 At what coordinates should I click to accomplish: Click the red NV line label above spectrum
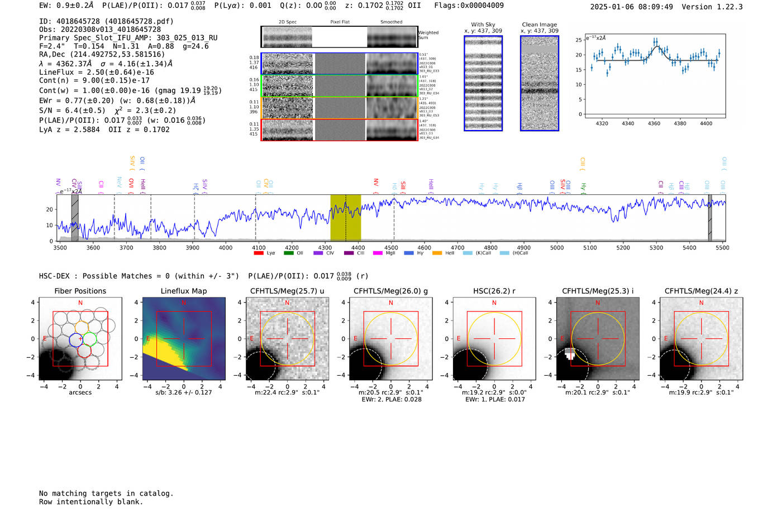pos(375,183)
